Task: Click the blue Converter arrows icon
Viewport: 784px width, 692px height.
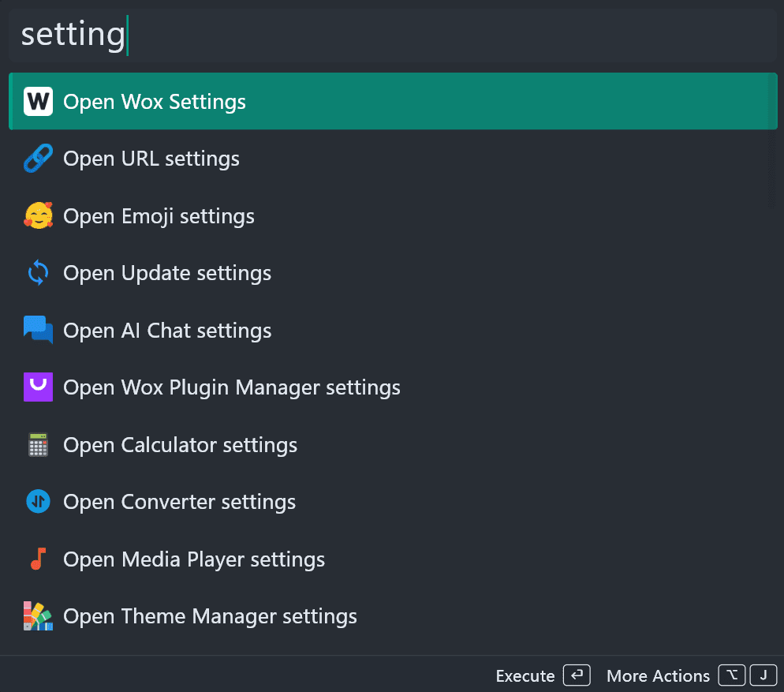Action: point(38,502)
